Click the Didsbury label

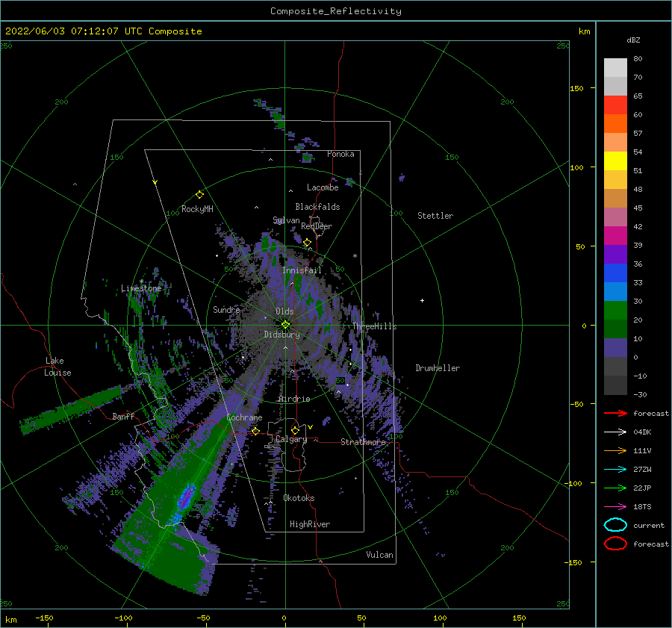tap(281, 335)
